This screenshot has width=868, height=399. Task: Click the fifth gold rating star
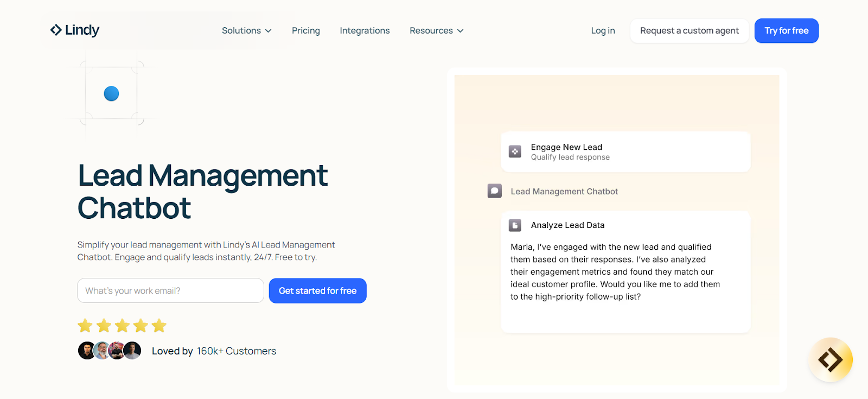[159, 326]
